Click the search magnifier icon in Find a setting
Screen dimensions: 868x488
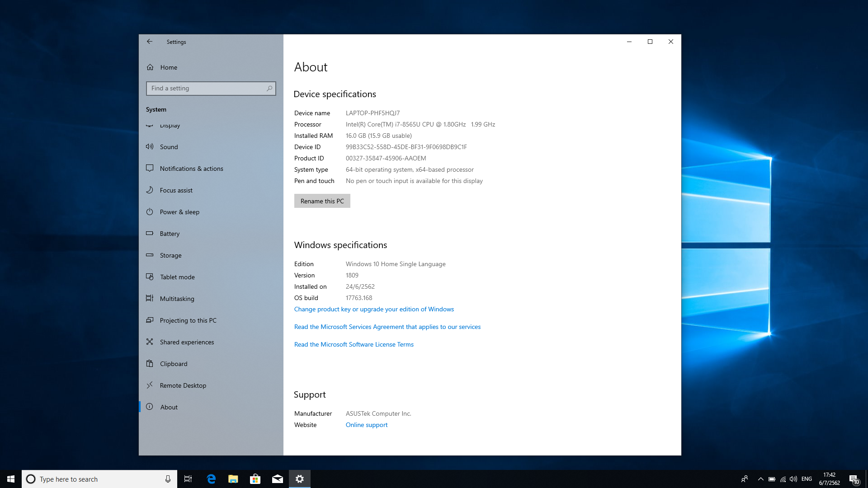tap(269, 89)
